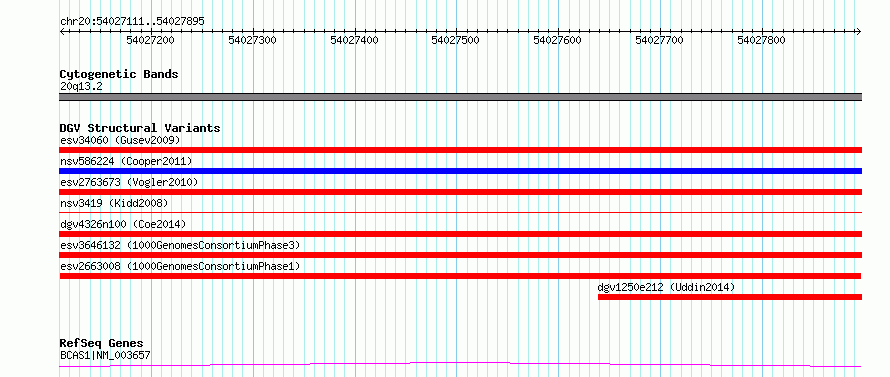The height and width of the screenshot is (377, 890).
Task: Click ruler position 54027400
Action: pos(354,40)
